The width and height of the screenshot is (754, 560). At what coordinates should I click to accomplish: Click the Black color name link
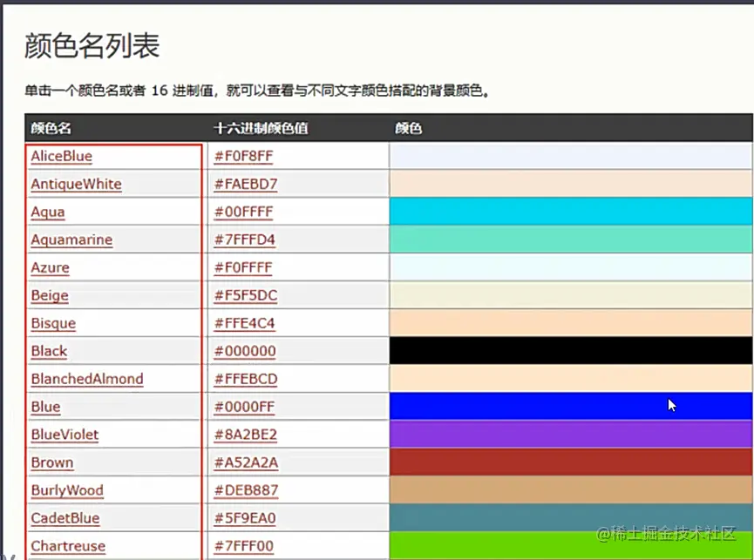pos(49,351)
